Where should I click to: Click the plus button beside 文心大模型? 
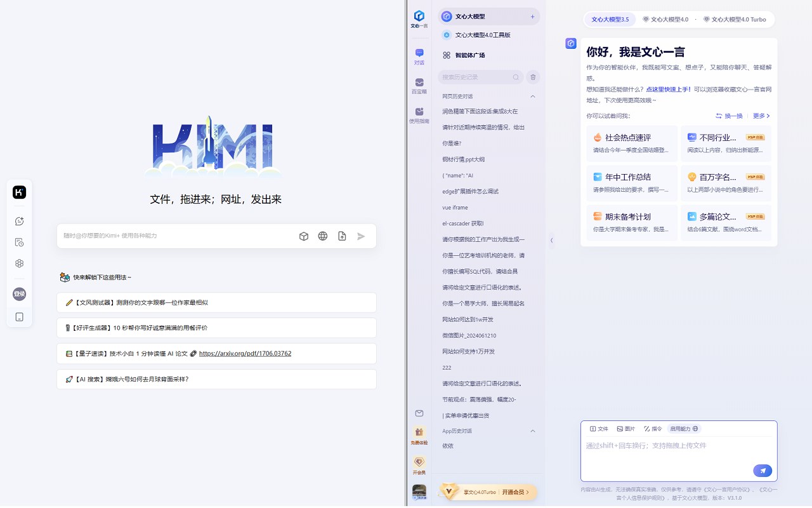532,17
